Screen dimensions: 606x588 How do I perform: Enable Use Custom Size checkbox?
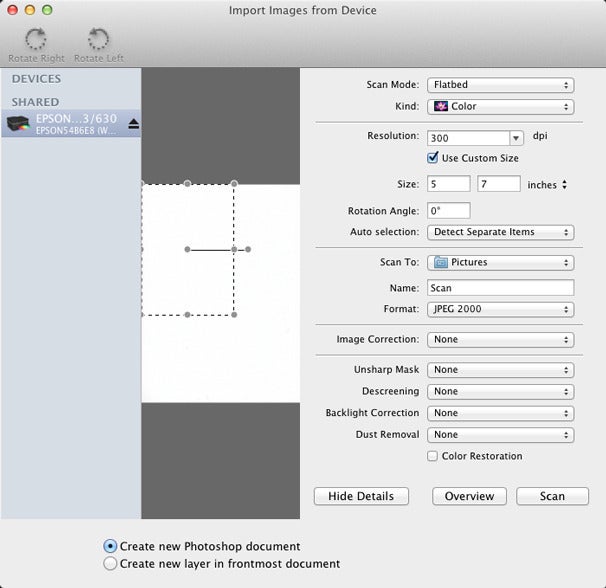pyautogui.click(x=432, y=158)
